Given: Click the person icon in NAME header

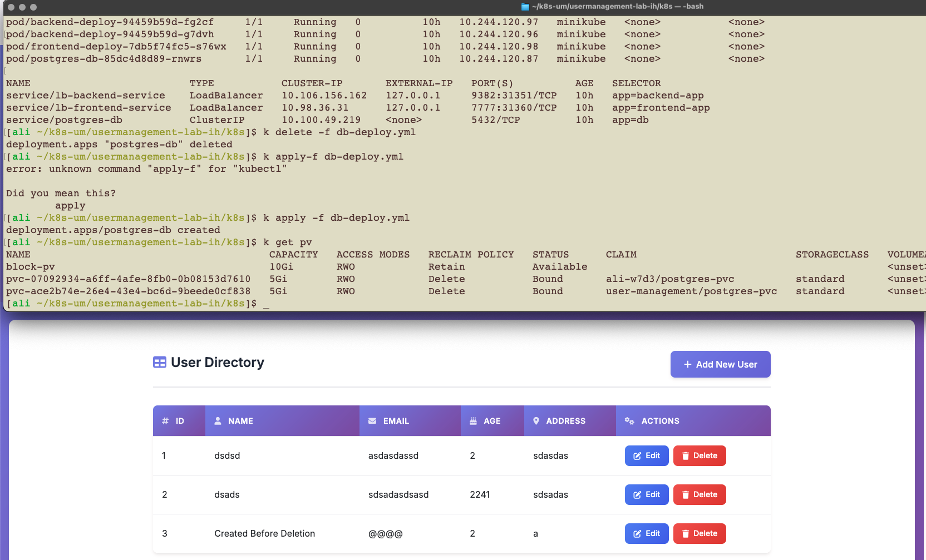Looking at the screenshot, I should pyautogui.click(x=218, y=421).
